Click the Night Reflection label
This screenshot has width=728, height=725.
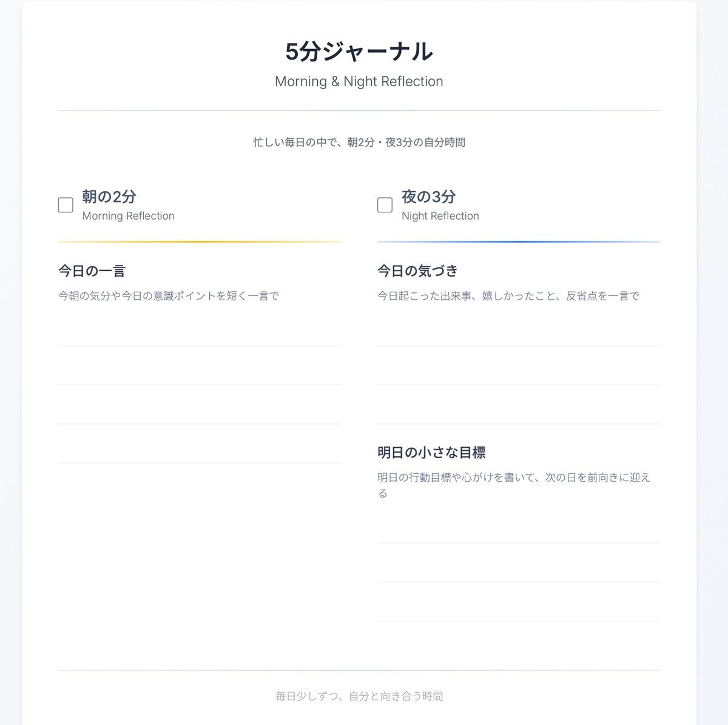tap(440, 216)
